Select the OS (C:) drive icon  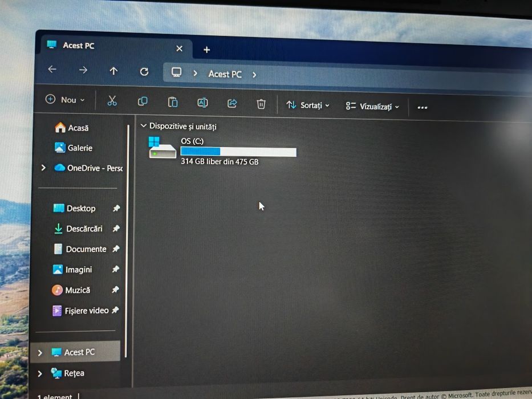tap(162, 147)
